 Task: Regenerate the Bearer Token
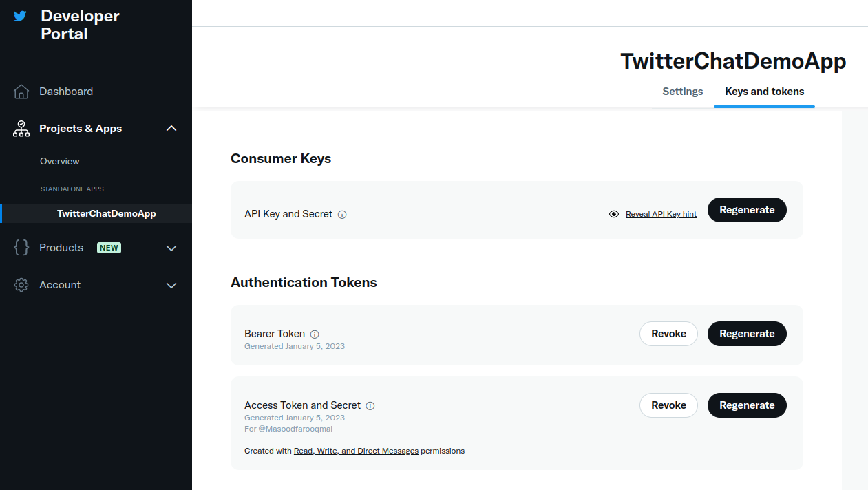point(747,334)
